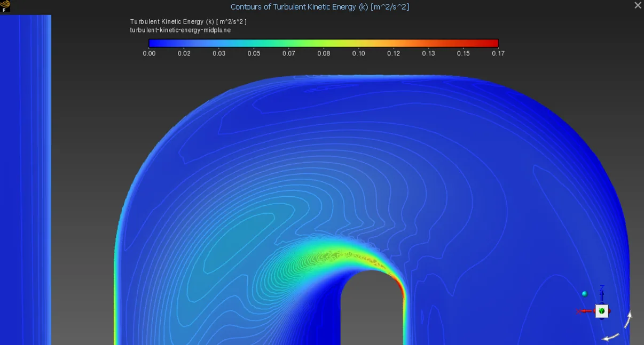
Task: Click colorbar value 0.17
Action: (498, 53)
